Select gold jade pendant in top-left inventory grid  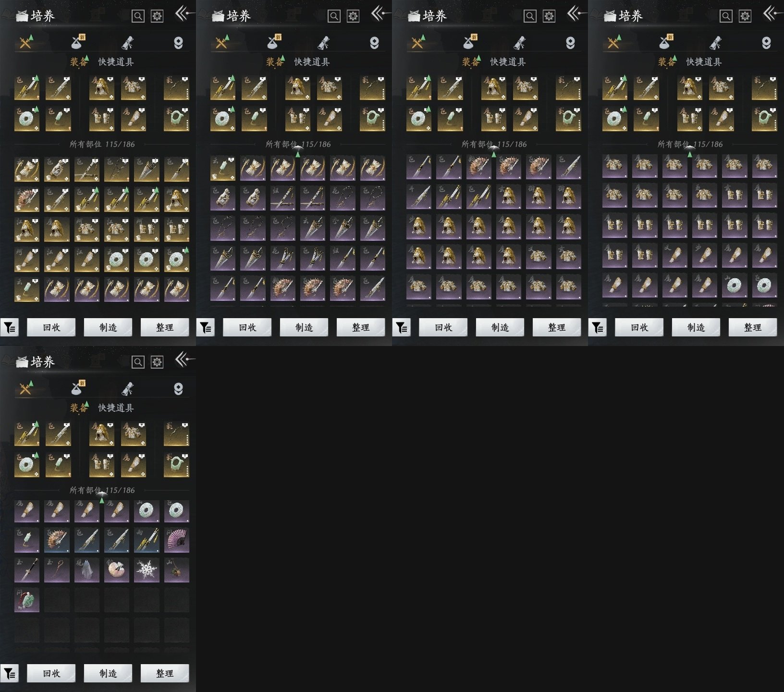pyautogui.click(x=27, y=289)
